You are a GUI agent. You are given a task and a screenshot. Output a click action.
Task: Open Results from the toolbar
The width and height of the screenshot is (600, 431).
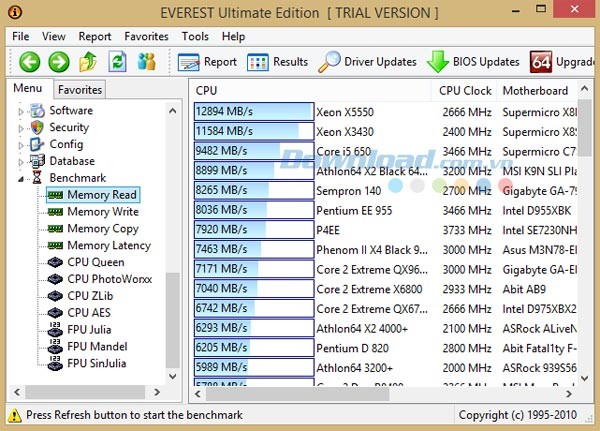(277, 62)
